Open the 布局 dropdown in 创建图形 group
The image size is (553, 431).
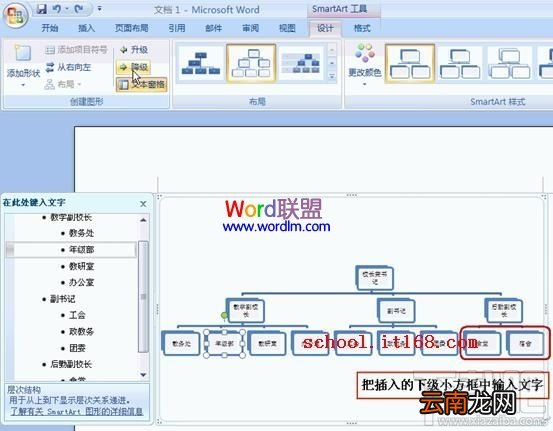[63, 84]
